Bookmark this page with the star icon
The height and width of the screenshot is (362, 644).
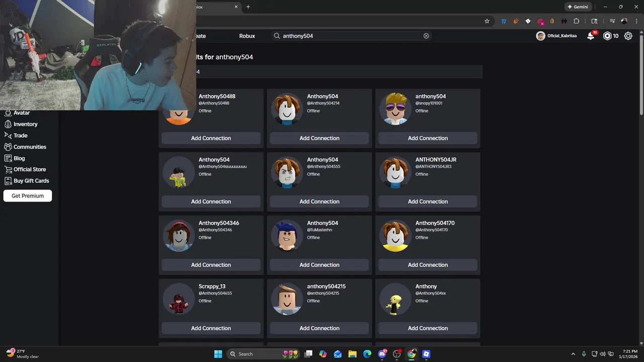[x=487, y=21]
